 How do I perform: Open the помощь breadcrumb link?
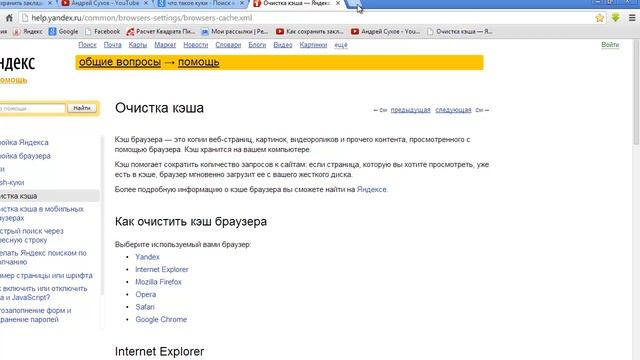[x=198, y=62]
